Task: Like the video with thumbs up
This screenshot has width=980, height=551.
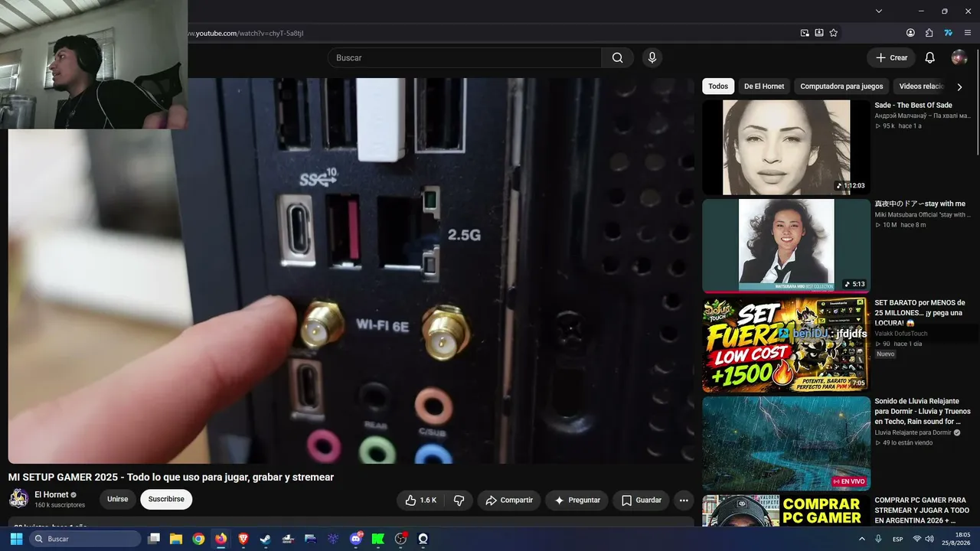Action: pyautogui.click(x=420, y=500)
